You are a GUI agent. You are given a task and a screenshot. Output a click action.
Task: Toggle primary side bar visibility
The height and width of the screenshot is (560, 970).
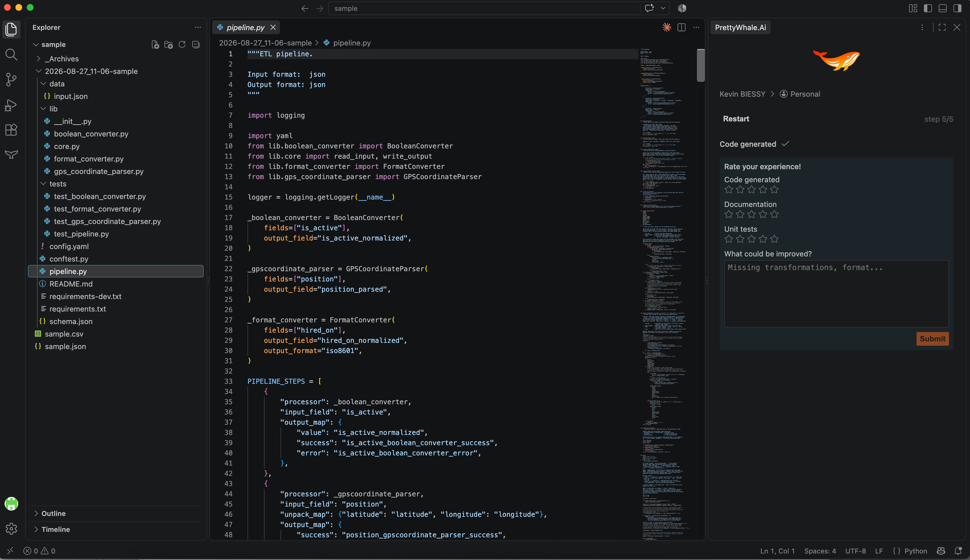(x=928, y=8)
